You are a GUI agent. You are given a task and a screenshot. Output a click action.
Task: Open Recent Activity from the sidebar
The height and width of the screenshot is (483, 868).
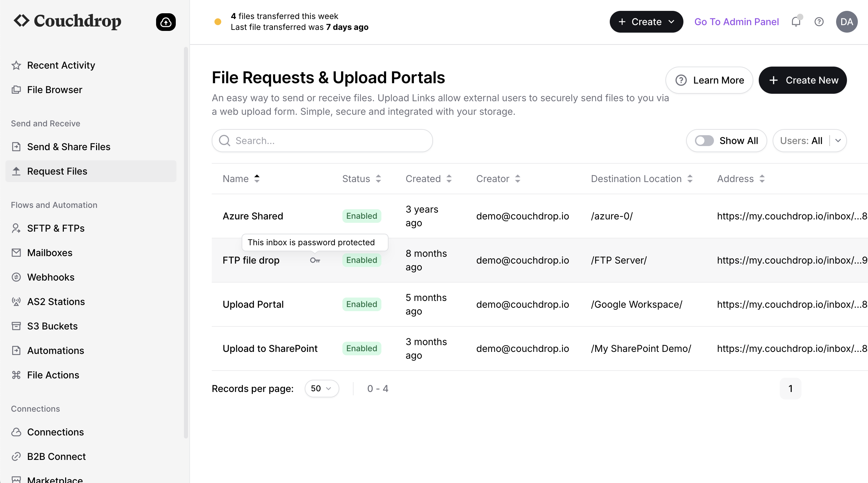61,65
